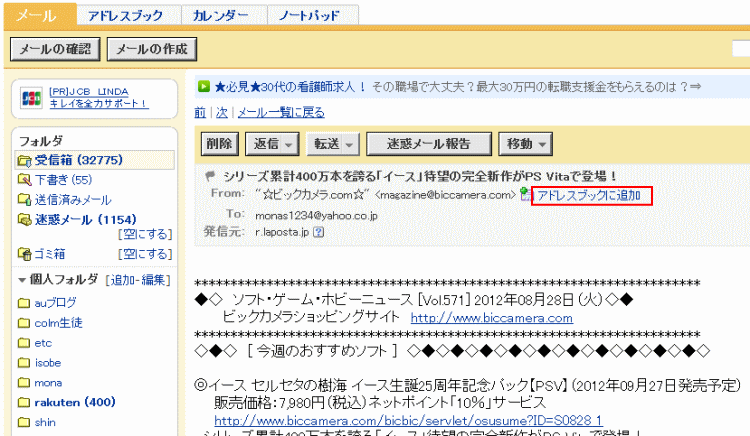Open the 転送 forward dropdown
This screenshot has height=436, width=750.
coord(334,144)
